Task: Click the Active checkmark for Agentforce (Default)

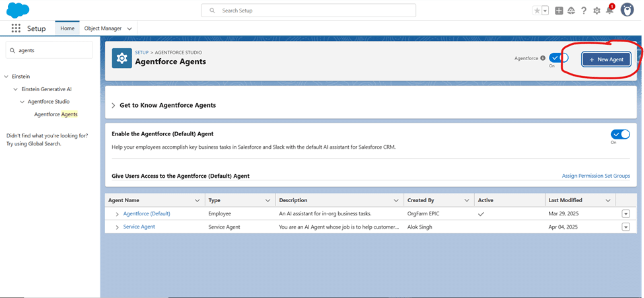Action: click(x=481, y=214)
